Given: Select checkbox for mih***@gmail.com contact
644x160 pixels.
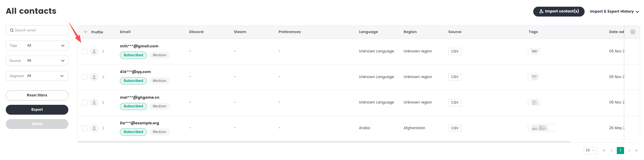Looking at the screenshot, I should 85,51.
